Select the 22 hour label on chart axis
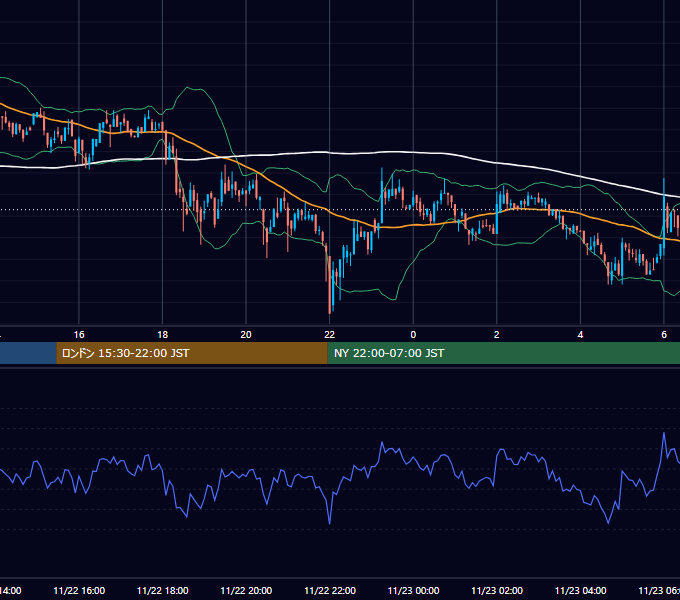This screenshot has height=600, width=680. 330,335
